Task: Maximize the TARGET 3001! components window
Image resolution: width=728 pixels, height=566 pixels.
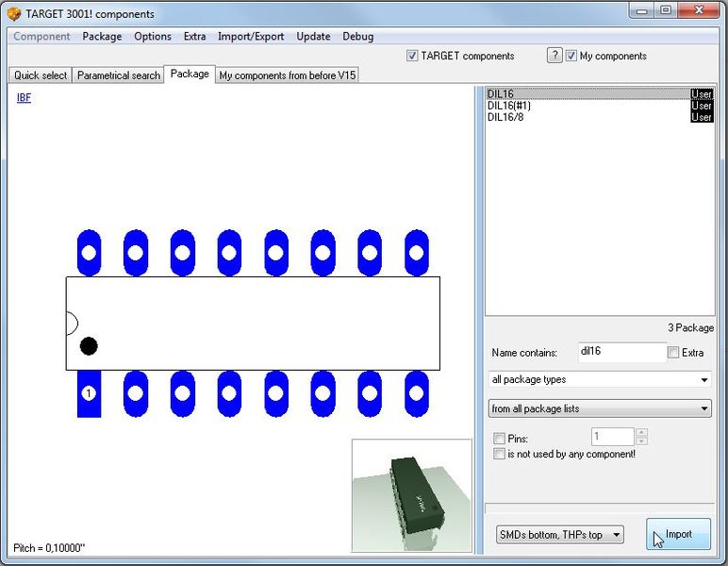Action: click(x=666, y=10)
